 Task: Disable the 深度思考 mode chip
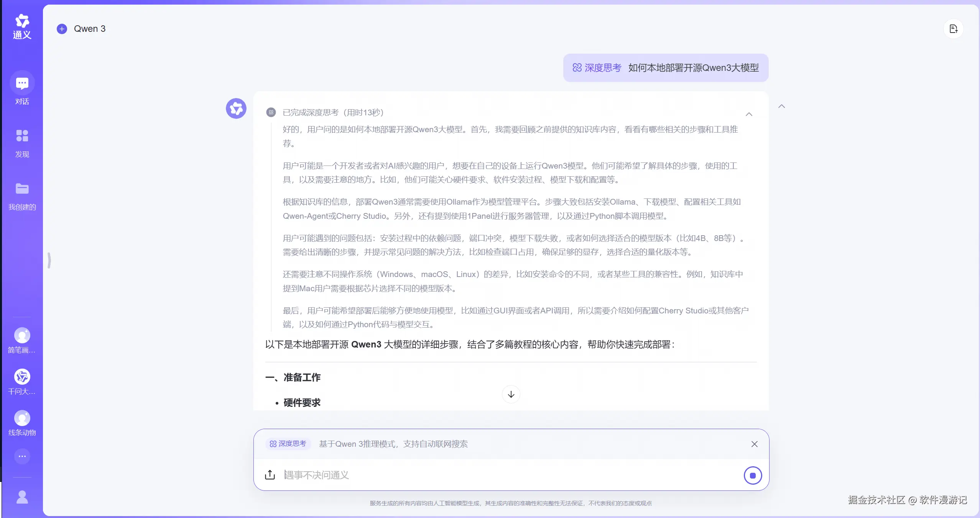coord(288,444)
